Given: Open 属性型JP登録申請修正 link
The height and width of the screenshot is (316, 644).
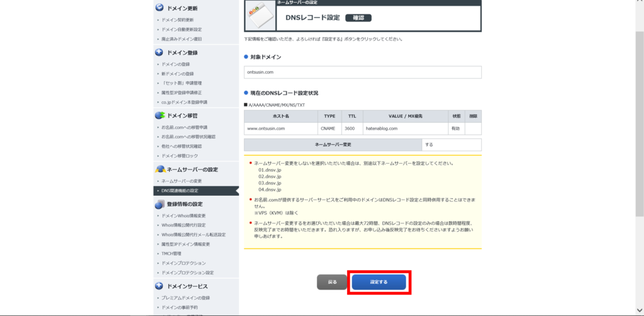Looking at the screenshot, I should 182,93.
